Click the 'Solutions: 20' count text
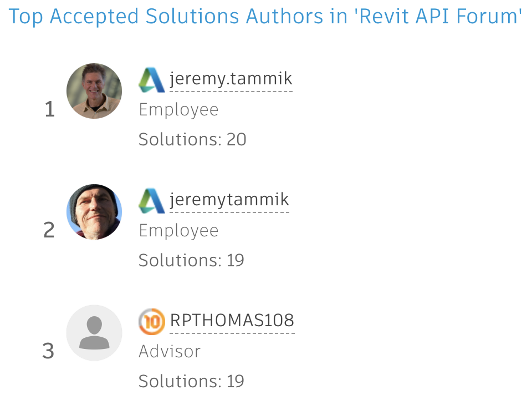This screenshot has width=532, height=405. (192, 139)
